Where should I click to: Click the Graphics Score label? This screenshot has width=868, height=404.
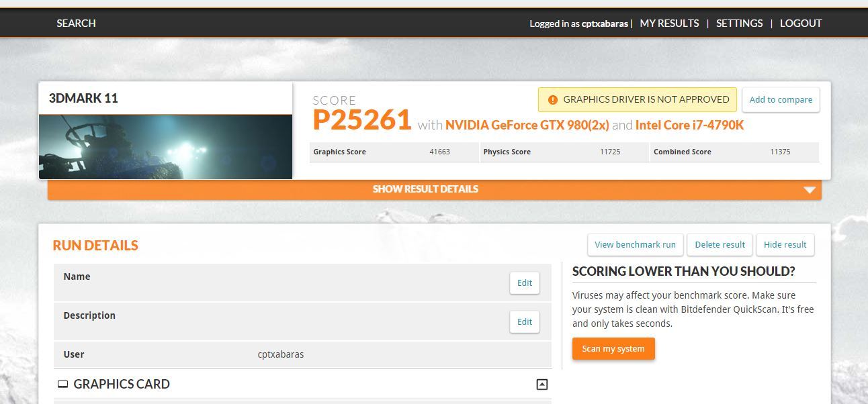tap(339, 152)
